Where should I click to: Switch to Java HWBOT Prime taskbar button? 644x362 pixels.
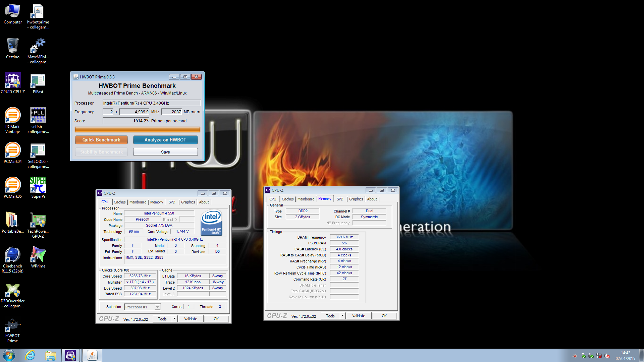pos(92,355)
